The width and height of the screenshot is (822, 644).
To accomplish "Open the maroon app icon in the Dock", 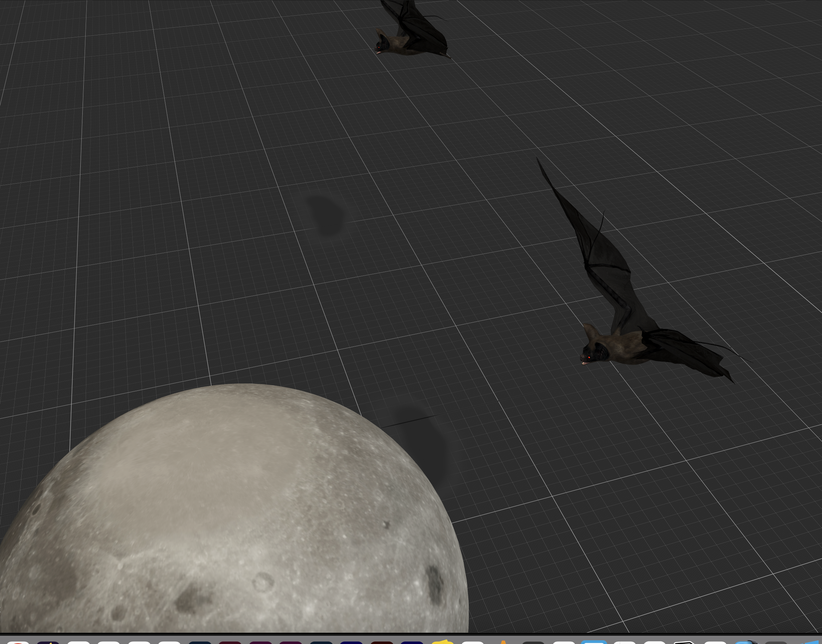I will tap(230, 642).
